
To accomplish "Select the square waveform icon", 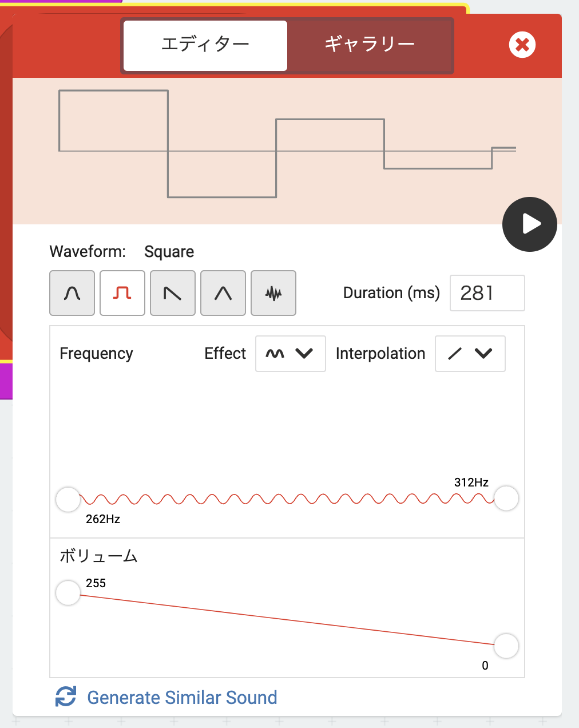I will coord(122,293).
